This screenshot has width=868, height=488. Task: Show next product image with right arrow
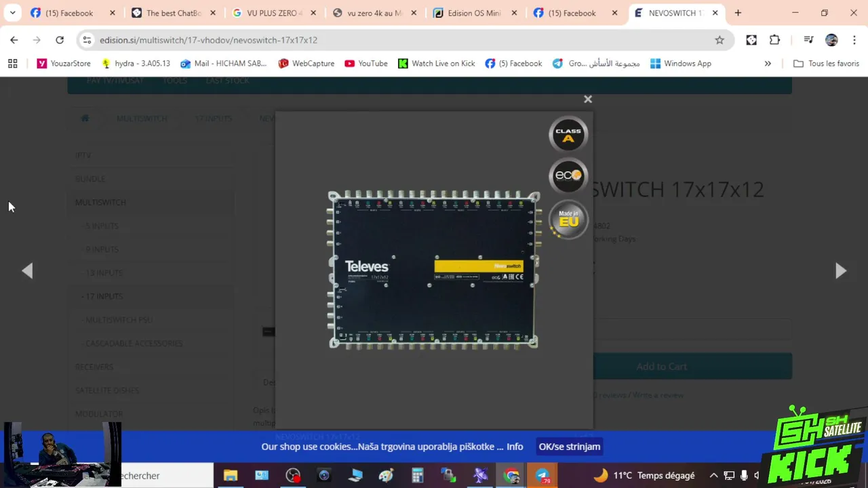840,270
